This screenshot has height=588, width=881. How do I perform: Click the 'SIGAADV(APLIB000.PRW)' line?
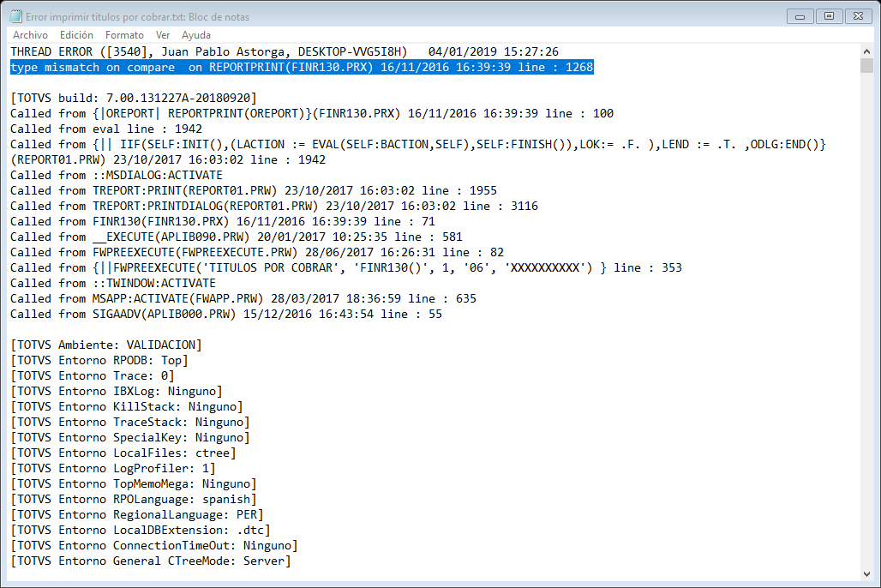tap(226, 315)
